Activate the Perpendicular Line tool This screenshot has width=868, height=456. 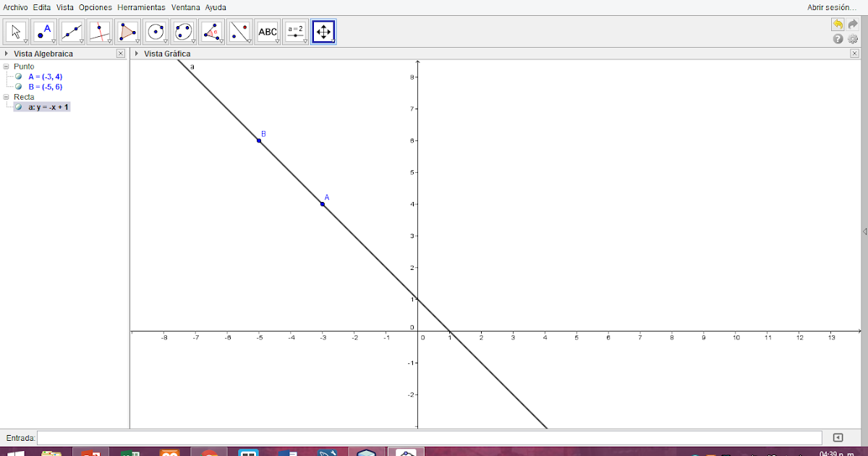point(99,29)
